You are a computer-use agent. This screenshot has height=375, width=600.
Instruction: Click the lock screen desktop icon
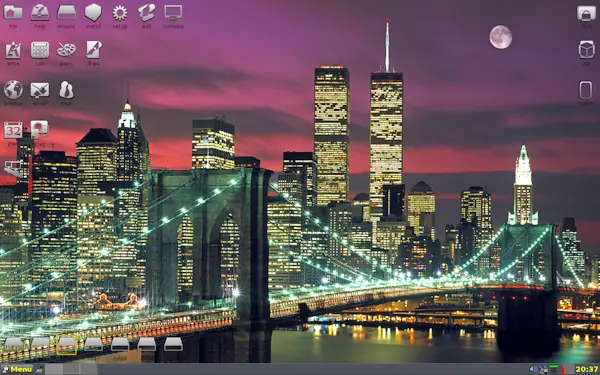point(586,14)
